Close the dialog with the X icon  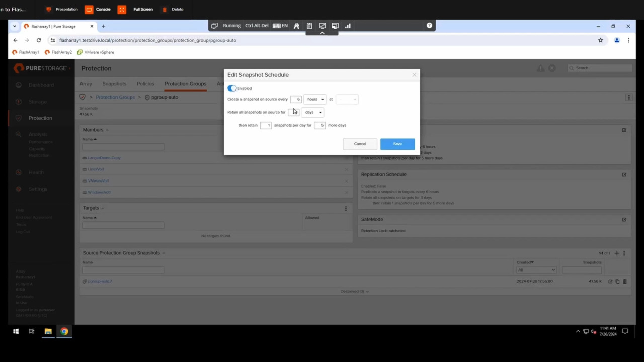click(x=414, y=75)
